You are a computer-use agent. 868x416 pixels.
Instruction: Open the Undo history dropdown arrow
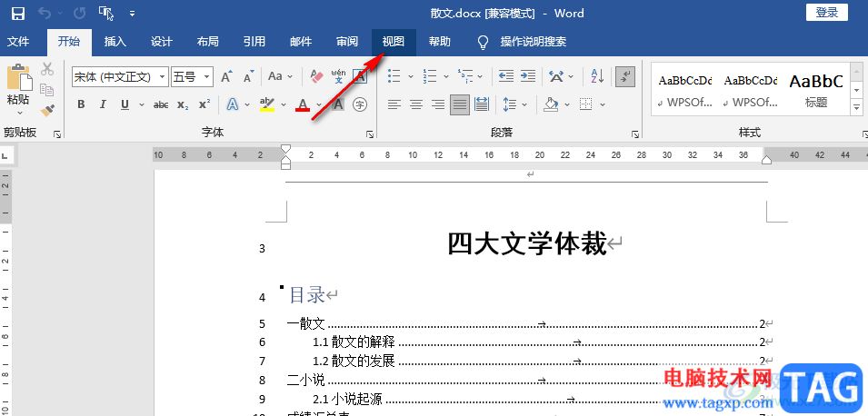click(x=59, y=14)
